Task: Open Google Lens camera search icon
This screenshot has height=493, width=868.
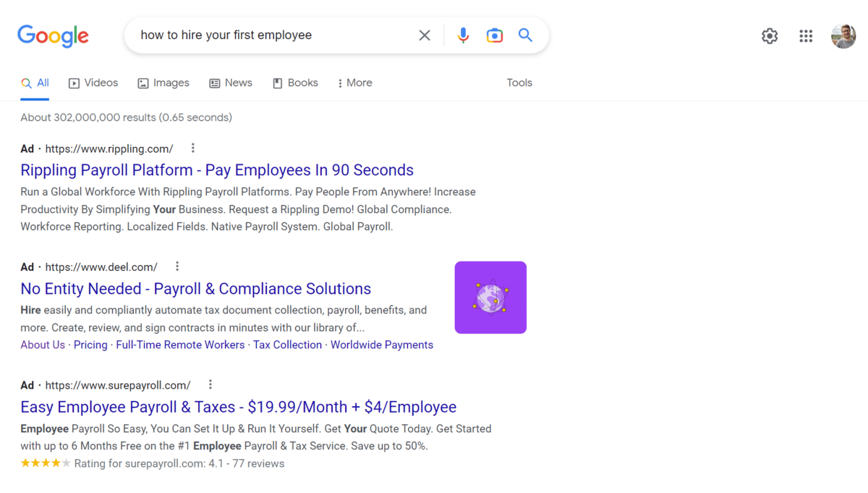Action: coord(495,35)
